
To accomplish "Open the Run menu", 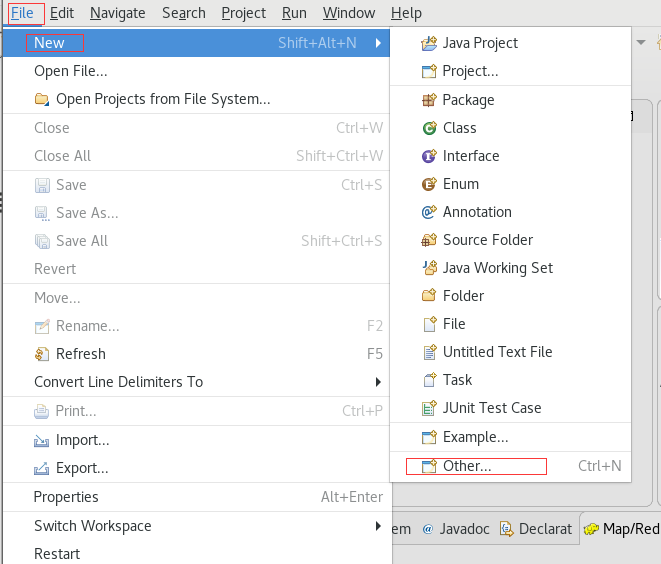I will pyautogui.click(x=294, y=13).
